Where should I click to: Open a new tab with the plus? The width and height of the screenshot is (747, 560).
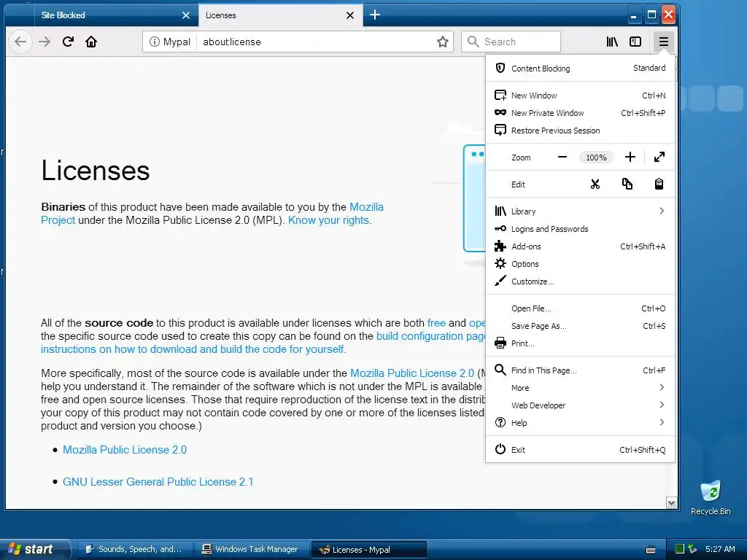click(x=375, y=15)
